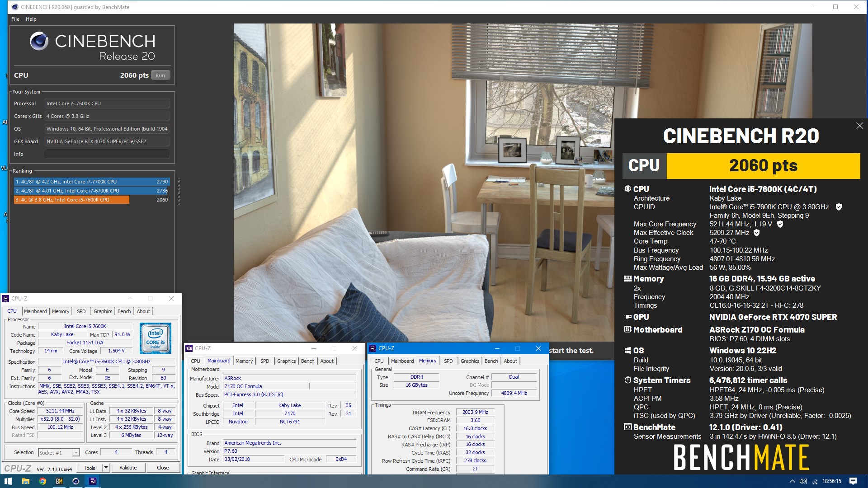Switch to Cinebench from the taskbar

pos(75,481)
